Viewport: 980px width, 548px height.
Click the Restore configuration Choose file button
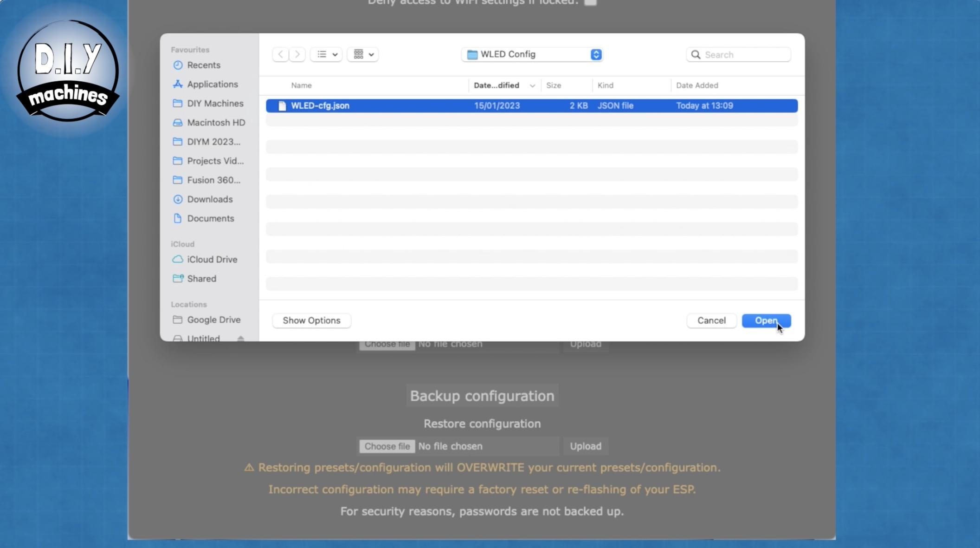(387, 445)
